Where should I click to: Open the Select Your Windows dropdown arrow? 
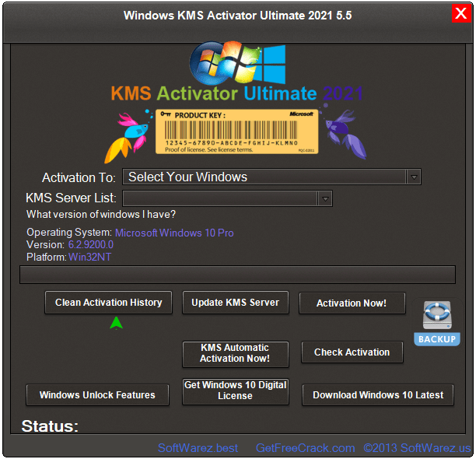pyautogui.click(x=414, y=177)
